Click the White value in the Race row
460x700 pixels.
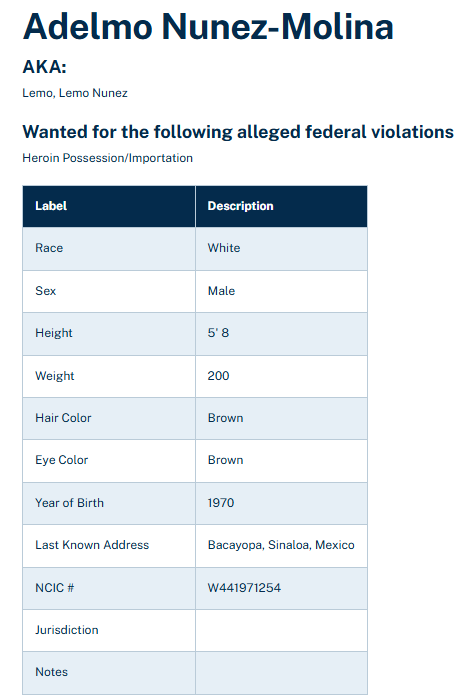click(x=224, y=248)
